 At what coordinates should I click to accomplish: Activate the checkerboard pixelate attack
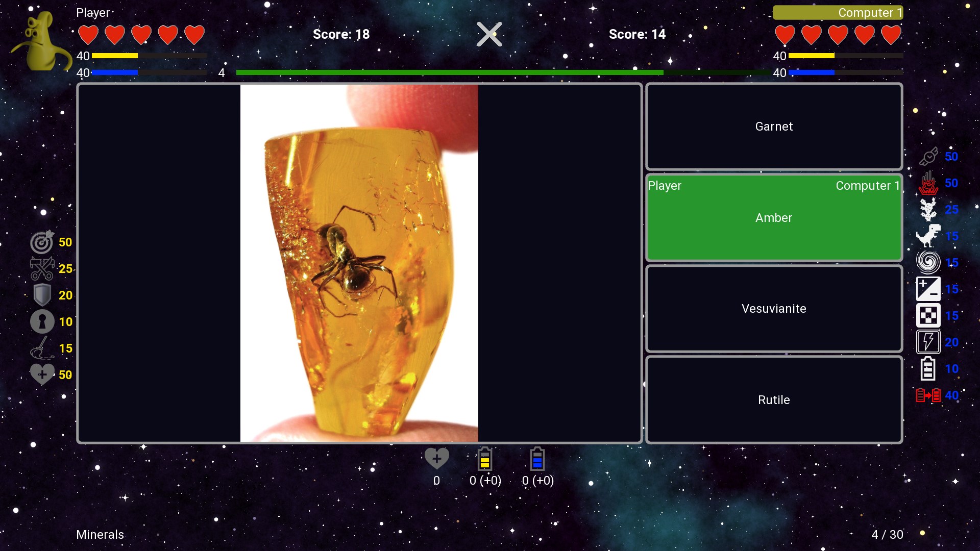tap(928, 316)
